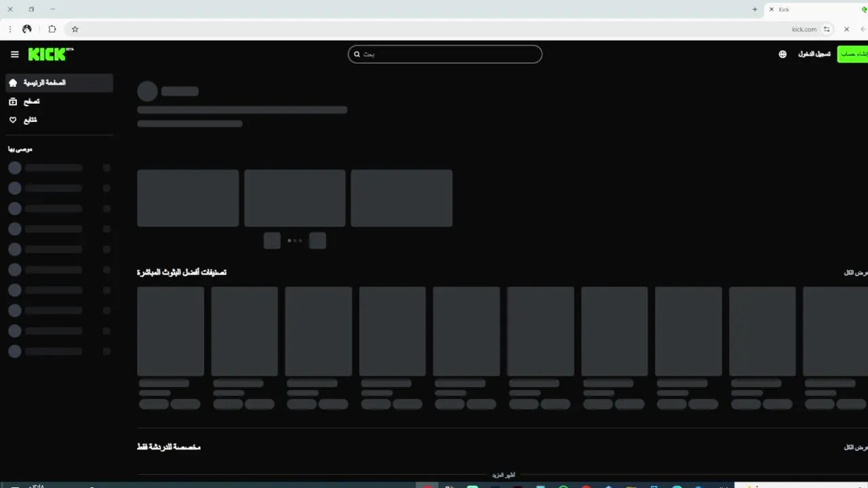Viewport: 868px width, 488px height.
Task: Click أظهر المزيد to show more
Action: click(x=503, y=475)
